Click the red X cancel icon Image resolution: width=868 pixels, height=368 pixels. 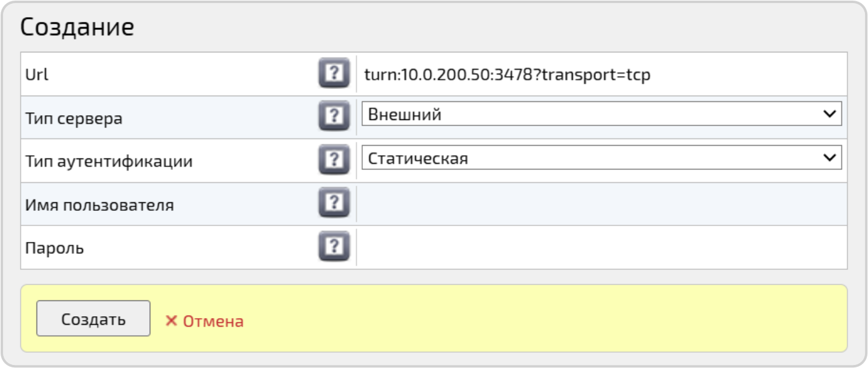click(171, 320)
